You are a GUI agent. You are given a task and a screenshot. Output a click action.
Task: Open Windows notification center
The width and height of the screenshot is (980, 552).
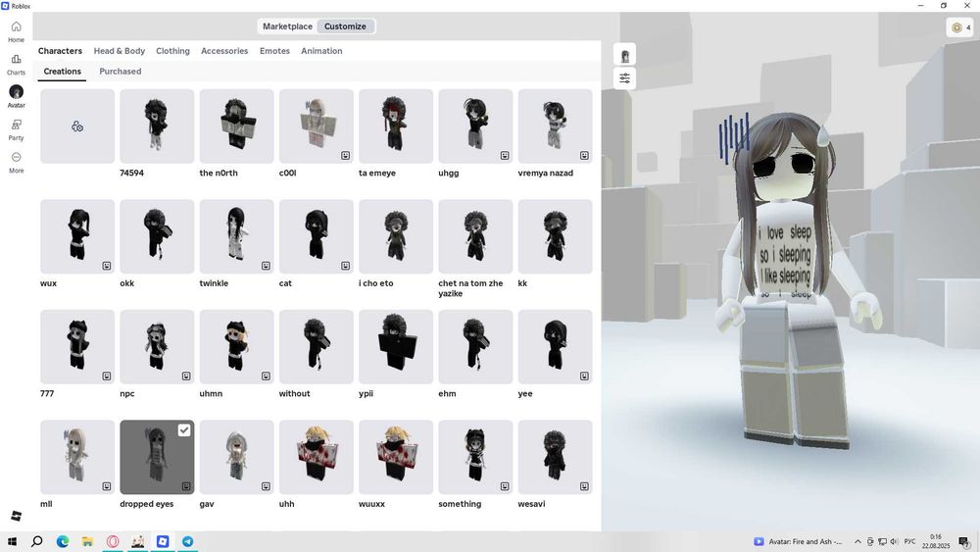click(x=963, y=542)
